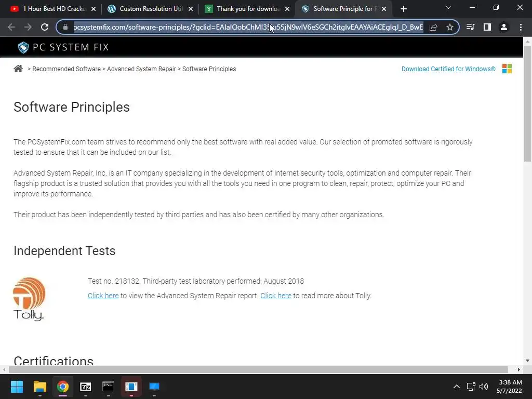Click the scroll down arrow
This screenshot has width=532, height=399.
[x=527, y=361]
